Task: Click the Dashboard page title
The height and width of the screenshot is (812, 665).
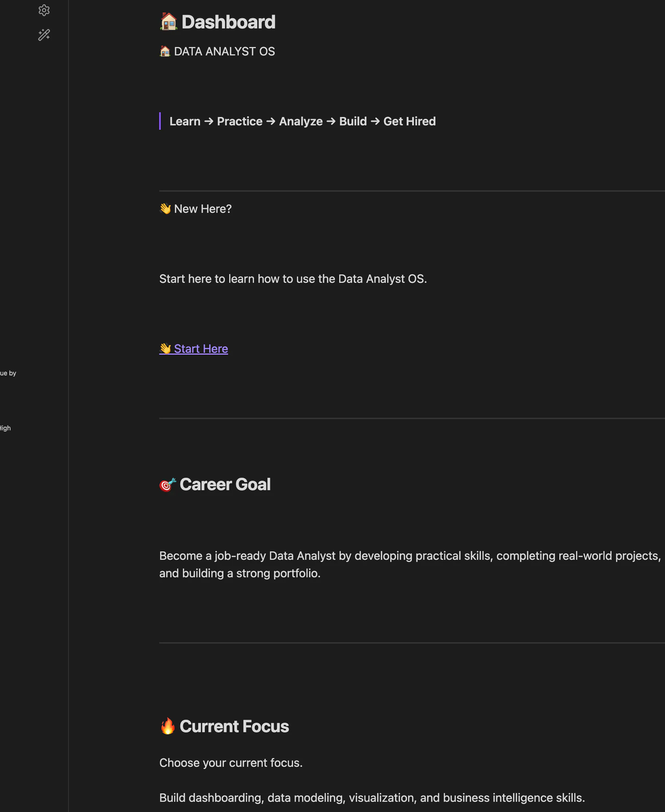Action: [x=228, y=22]
